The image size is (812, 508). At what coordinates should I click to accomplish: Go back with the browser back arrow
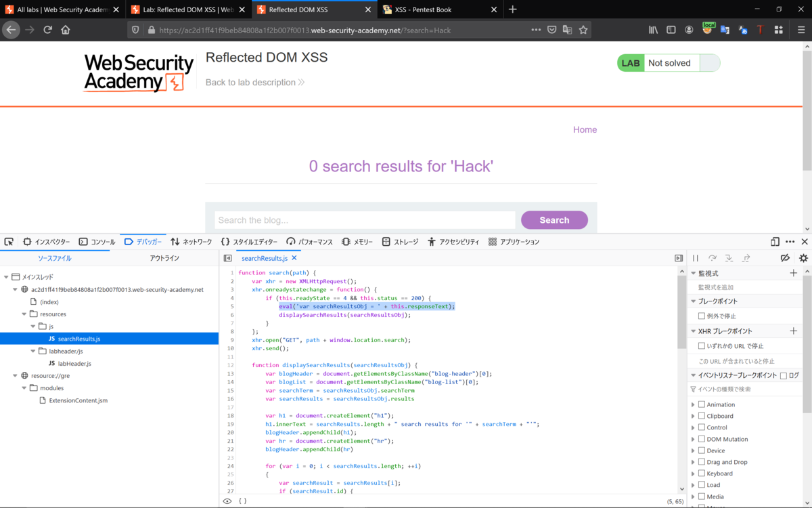coord(10,30)
